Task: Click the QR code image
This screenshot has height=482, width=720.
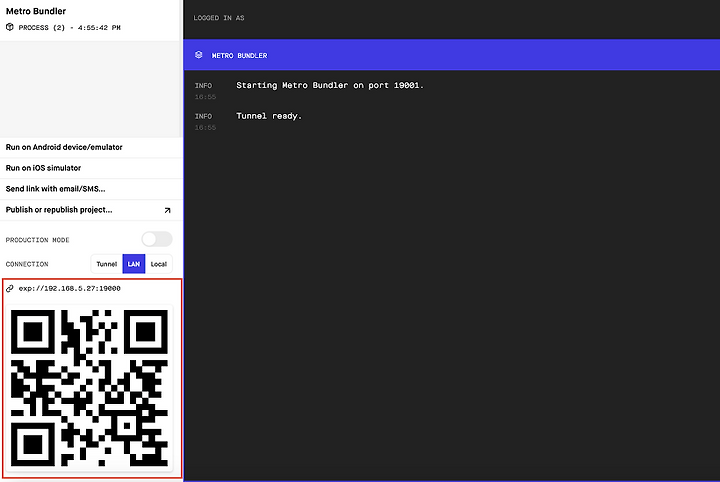Action: pyautogui.click(x=89, y=388)
